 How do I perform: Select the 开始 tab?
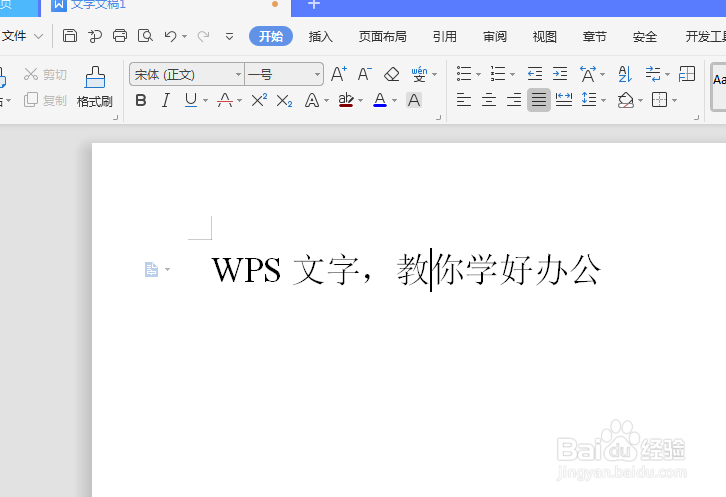(271, 36)
